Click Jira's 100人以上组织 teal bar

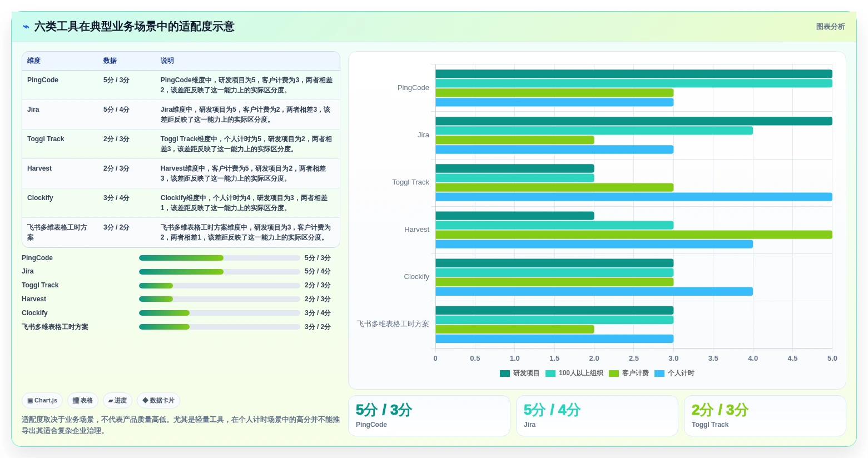594,131
